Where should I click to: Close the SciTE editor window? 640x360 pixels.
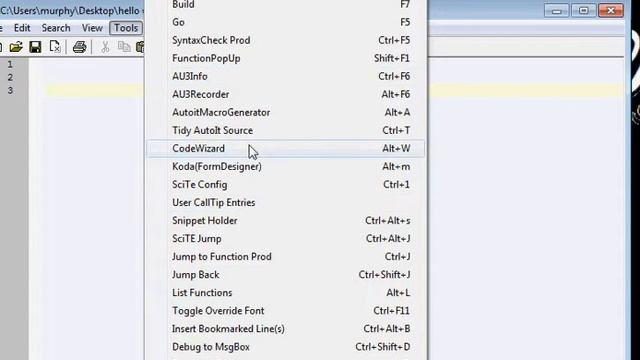[611, 11]
